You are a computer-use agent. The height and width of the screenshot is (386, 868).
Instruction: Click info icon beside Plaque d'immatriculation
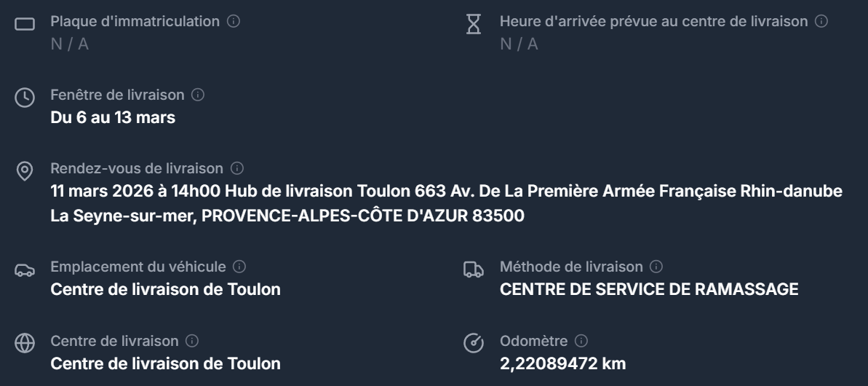click(234, 22)
